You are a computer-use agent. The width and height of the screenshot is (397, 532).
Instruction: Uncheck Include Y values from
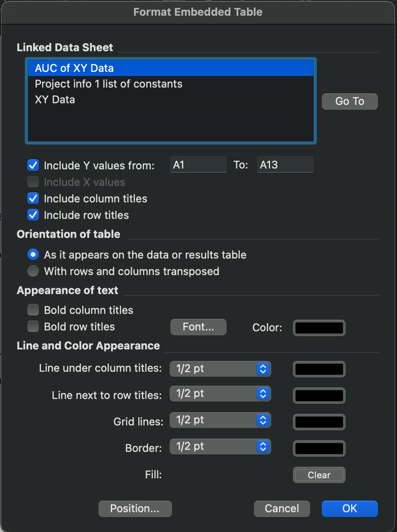click(33, 165)
